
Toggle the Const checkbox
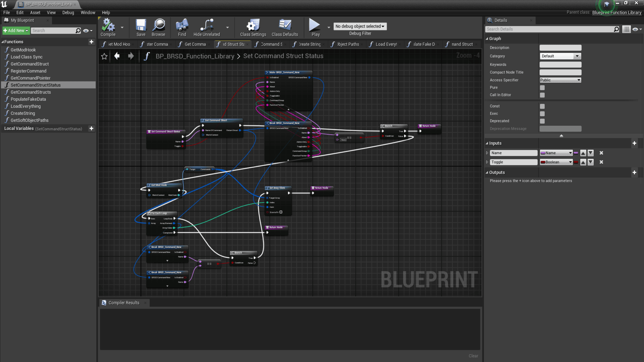coord(542,106)
